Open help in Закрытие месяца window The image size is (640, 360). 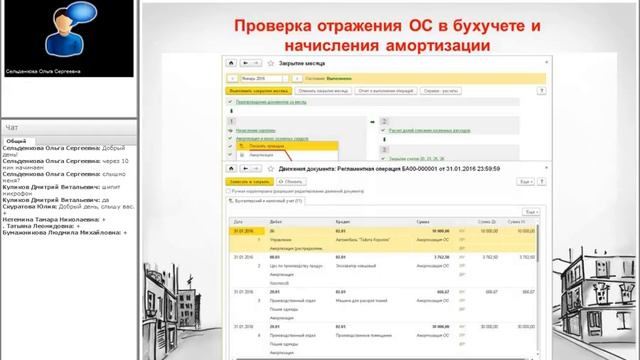(541, 91)
